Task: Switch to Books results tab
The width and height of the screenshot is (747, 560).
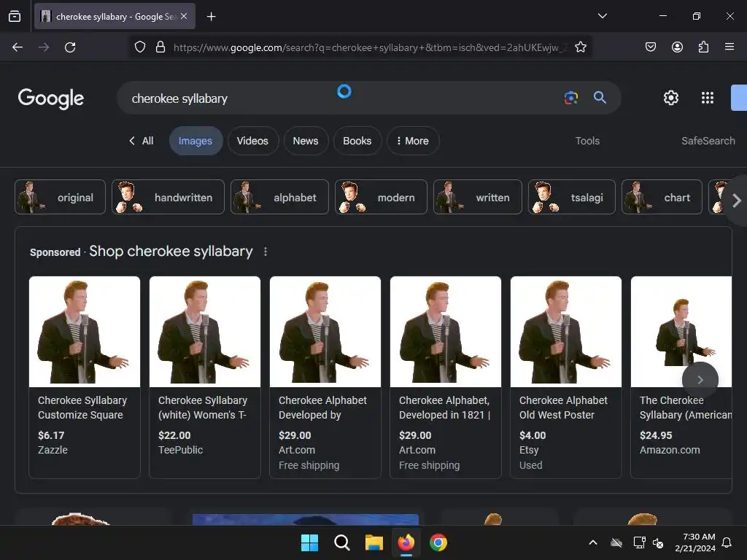Action: point(357,141)
